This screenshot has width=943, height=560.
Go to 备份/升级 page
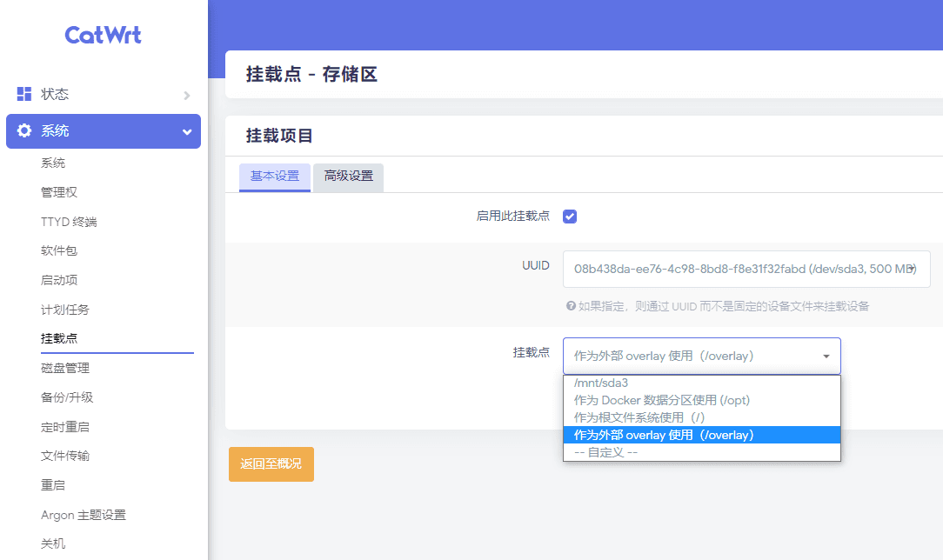click(67, 397)
